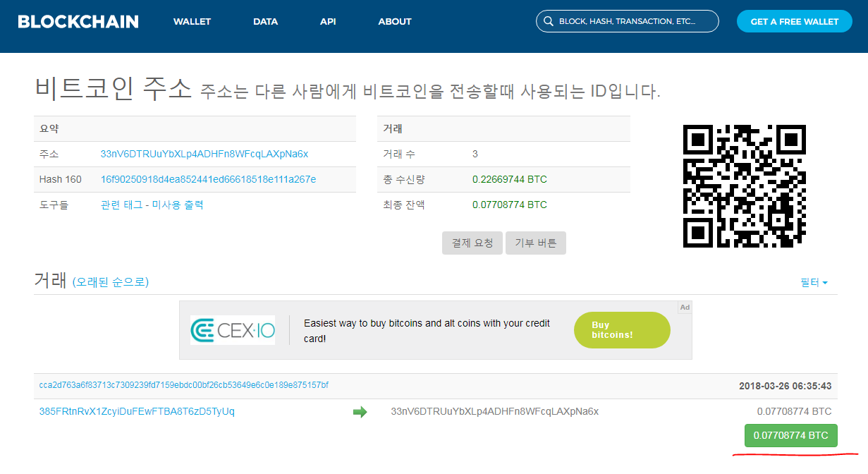This screenshot has width=868, height=474.
Task: Click the green 0.07708774 BTC amount badge
Action: [790, 435]
